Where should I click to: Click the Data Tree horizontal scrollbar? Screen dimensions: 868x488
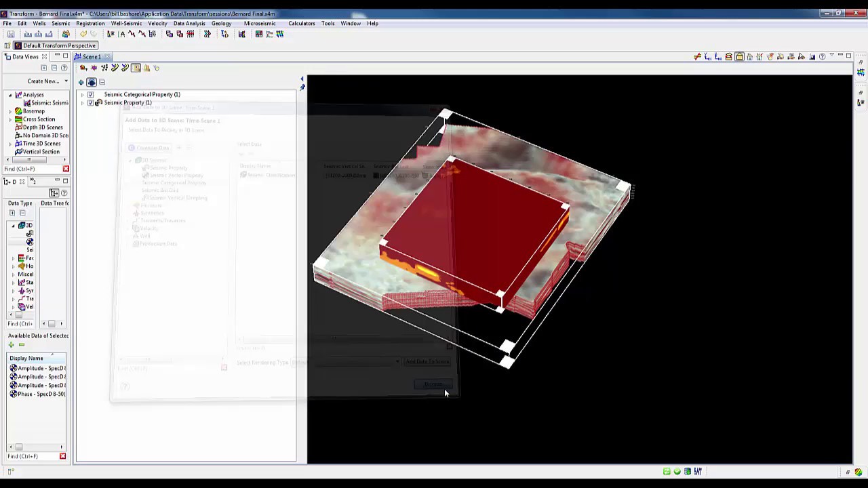[52, 323]
